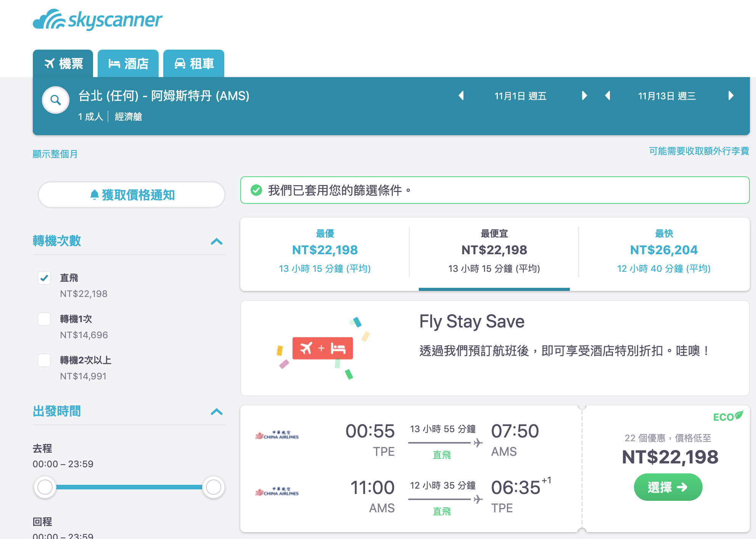
Task: Go to next return date arrow
Action: (x=731, y=95)
